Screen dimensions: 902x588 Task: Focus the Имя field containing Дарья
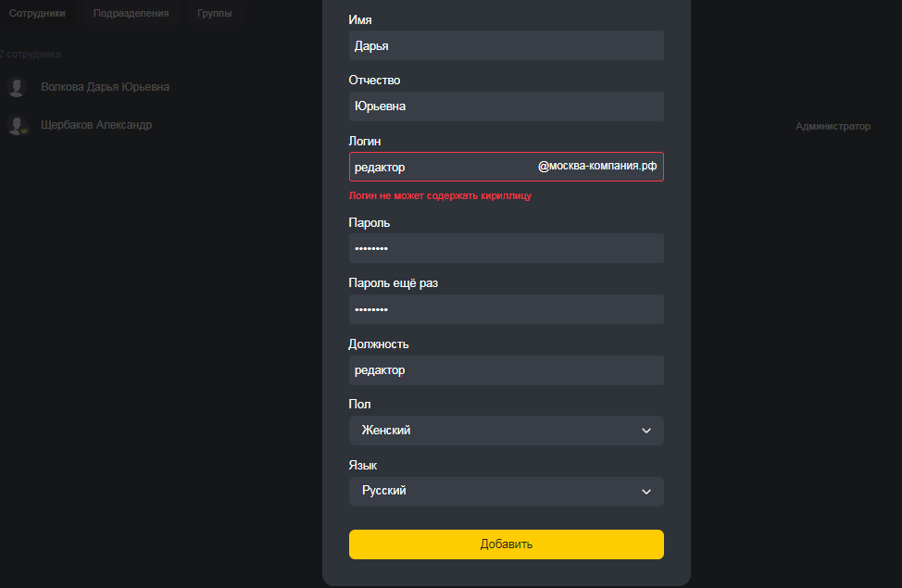tap(506, 45)
